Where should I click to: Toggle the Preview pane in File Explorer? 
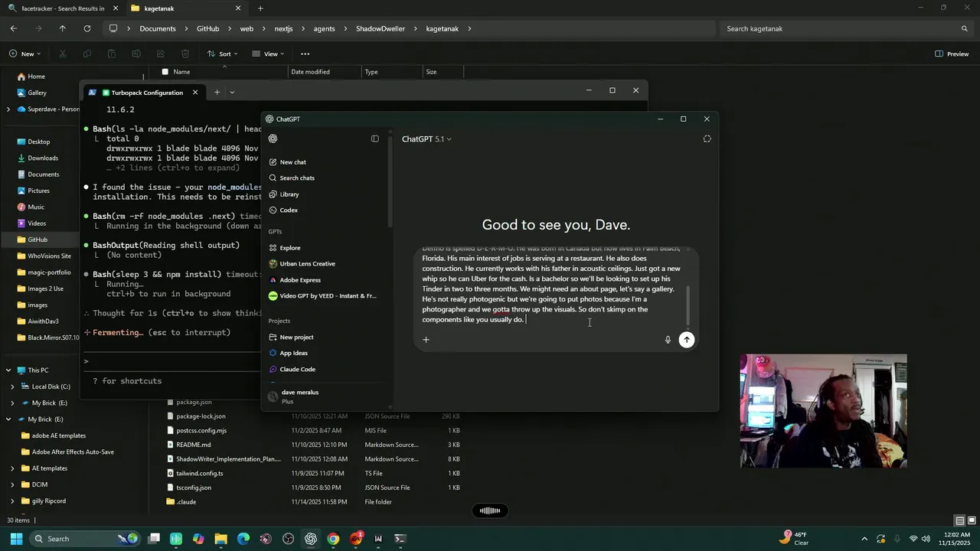coord(952,54)
